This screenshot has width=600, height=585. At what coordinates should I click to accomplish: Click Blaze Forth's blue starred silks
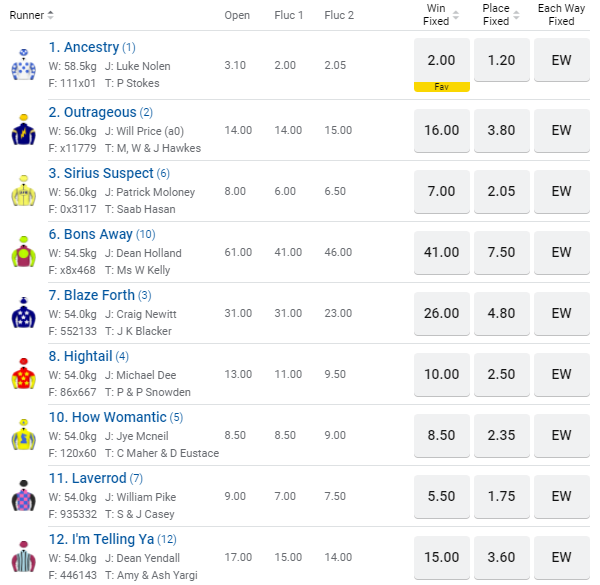tap(24, 314)
